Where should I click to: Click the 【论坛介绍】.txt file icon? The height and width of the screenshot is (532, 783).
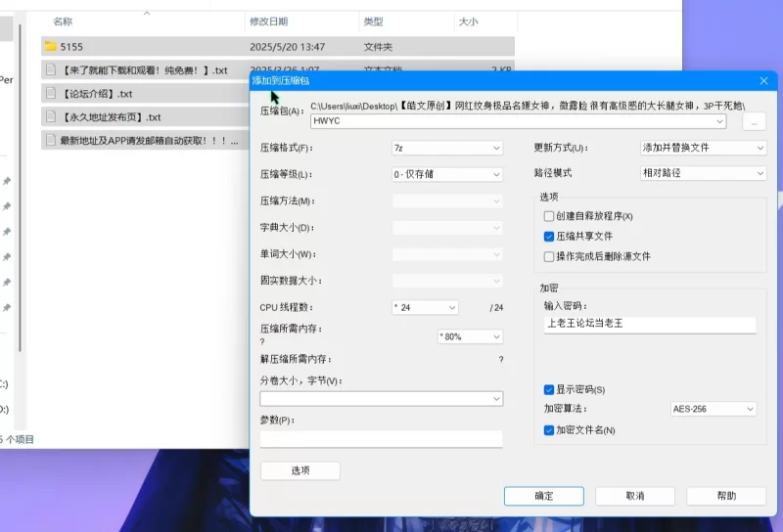[x=50, y=93]
